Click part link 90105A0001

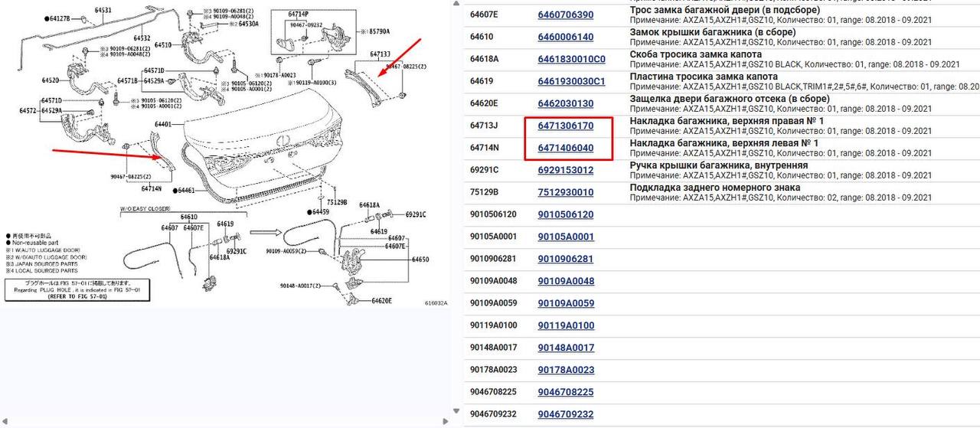566,237
